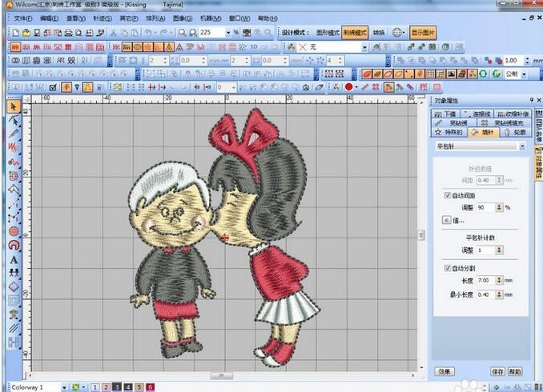Open the 公制 units dropdown

click(x=524, y=74)
